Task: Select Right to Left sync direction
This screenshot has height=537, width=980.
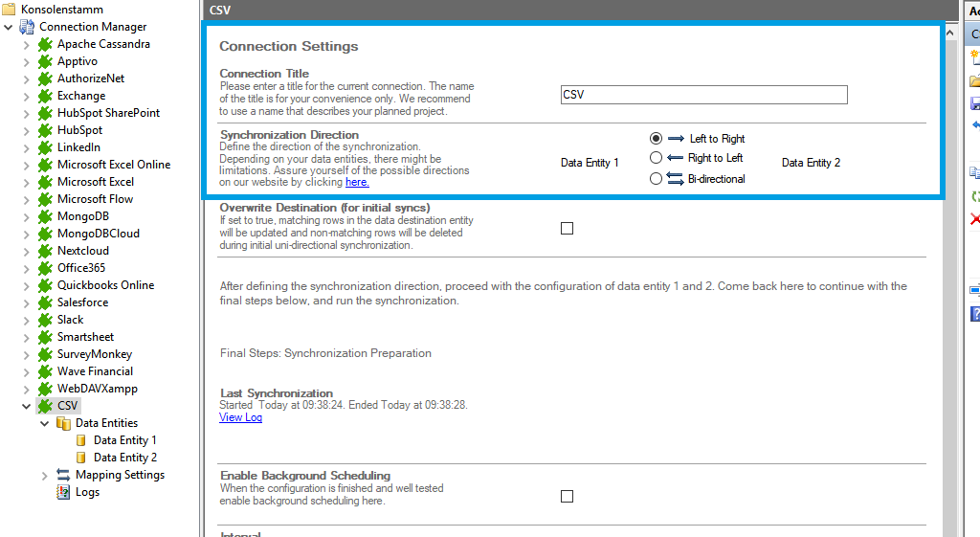Action: pyautogui.click(x=656, y=158)
